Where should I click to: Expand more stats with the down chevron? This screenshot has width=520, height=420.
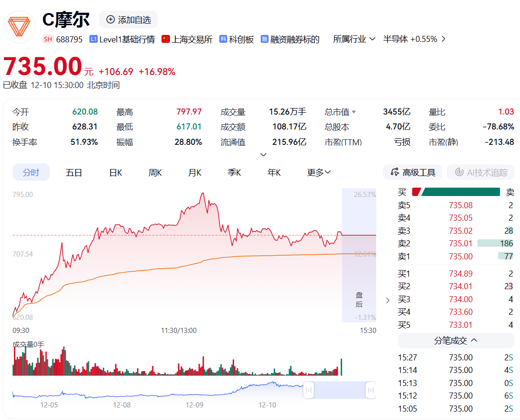pos(263,155)
